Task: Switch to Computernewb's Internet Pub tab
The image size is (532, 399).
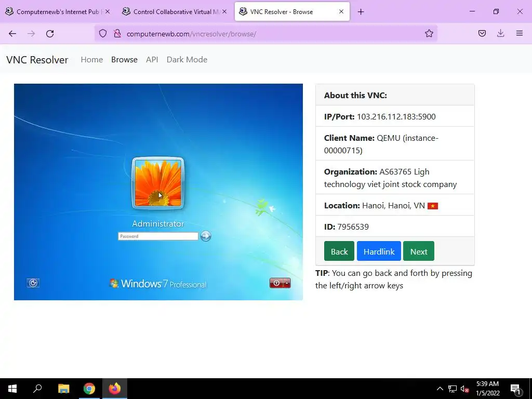Action: (58, 11)
